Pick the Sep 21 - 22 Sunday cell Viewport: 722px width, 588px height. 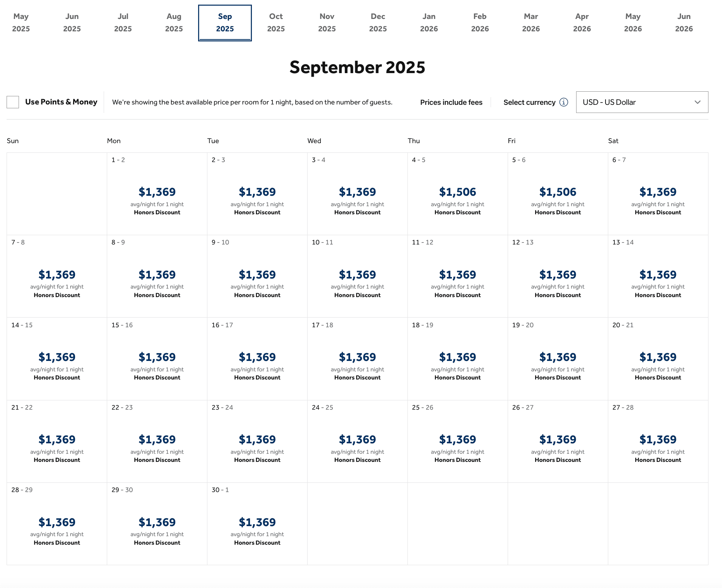click(x=57, y=441)
